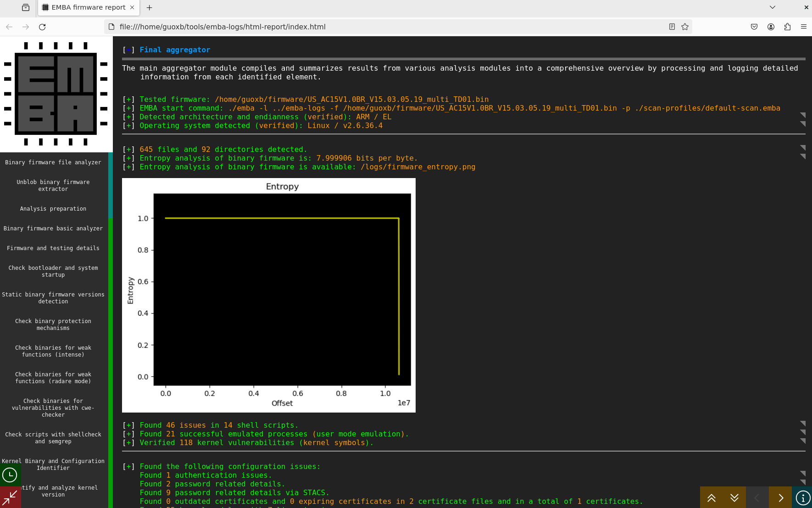
Task: Open Binary firmware file analyzer module
Action: pyautogui.click(x=53, y=162)
